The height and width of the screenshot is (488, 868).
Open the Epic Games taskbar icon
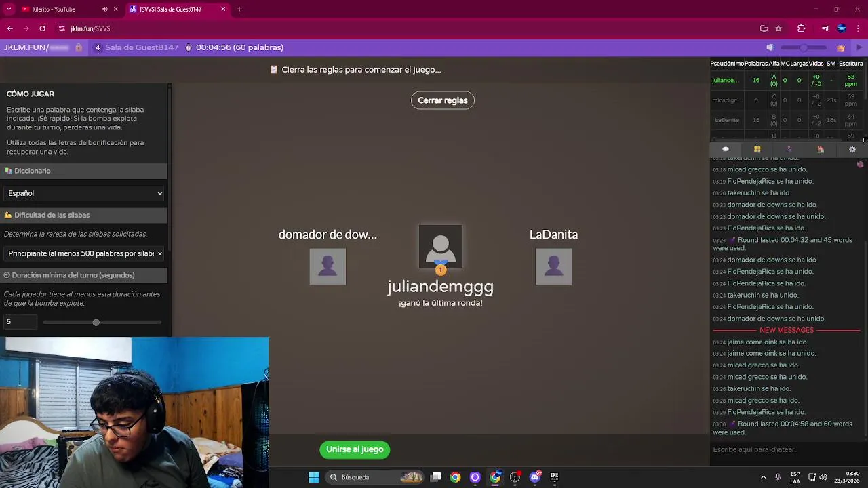click(554, 477)
